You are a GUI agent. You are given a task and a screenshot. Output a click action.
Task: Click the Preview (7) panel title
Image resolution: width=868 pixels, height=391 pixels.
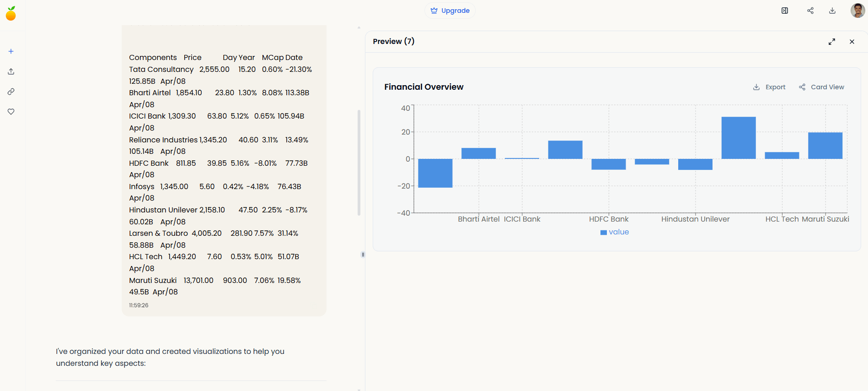tap(394, 42)
